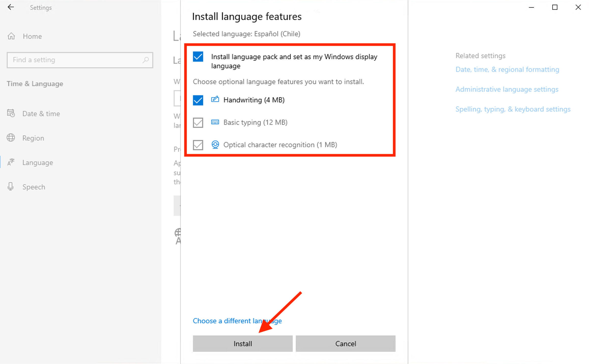Open Administrative language settings panel
The width and height of the screenshot is (589, 364).
507,89
